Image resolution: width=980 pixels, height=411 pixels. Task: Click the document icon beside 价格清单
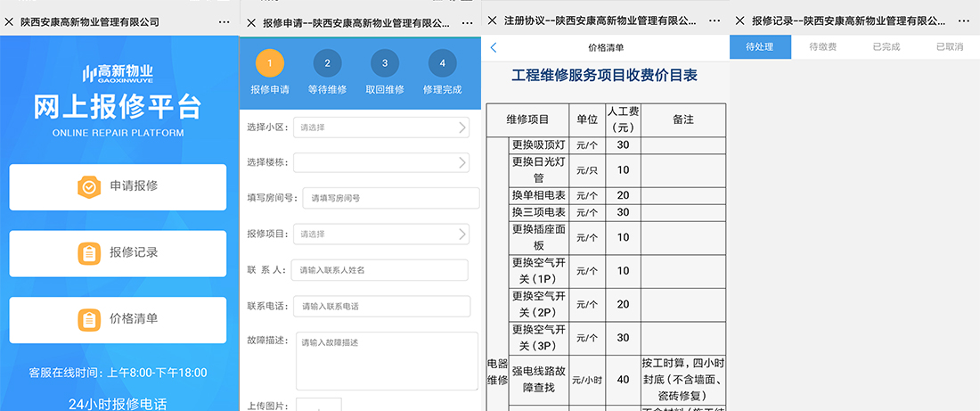[88, 319]
